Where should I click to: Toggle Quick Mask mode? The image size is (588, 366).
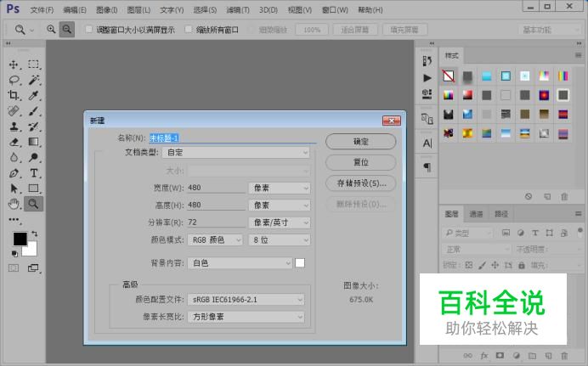[14, 267]
